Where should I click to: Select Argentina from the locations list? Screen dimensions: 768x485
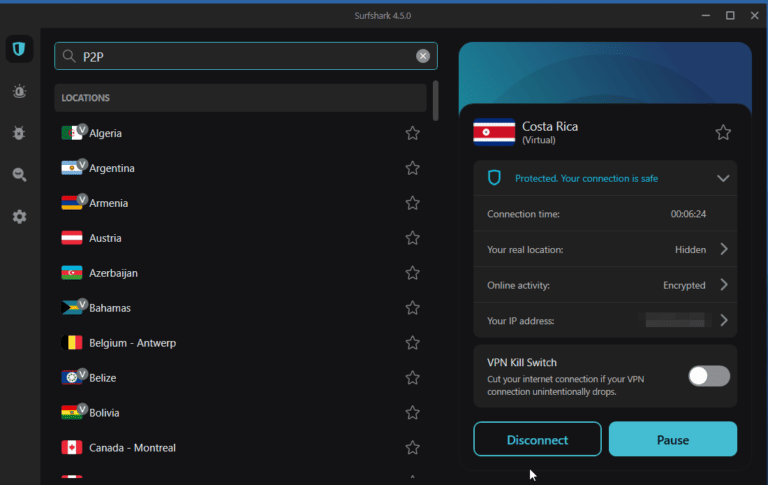pyautogui.click(x=112, y=168)
